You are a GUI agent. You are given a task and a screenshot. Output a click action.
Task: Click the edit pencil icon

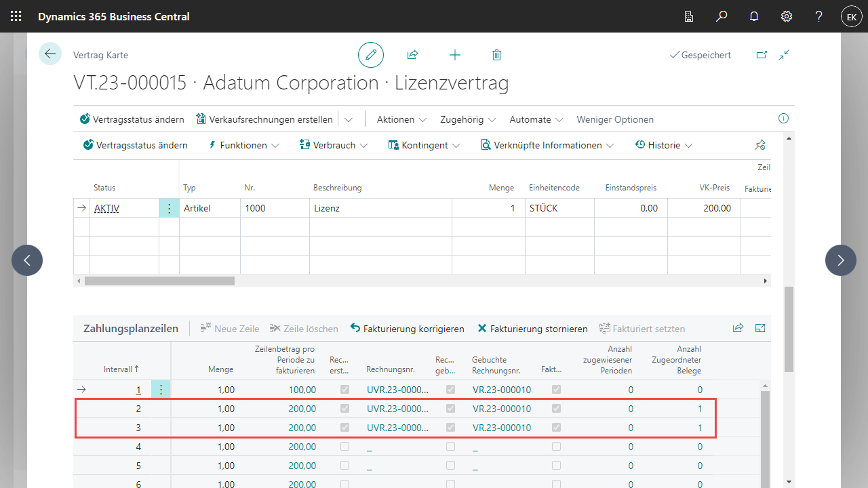(x=371, y=55)
